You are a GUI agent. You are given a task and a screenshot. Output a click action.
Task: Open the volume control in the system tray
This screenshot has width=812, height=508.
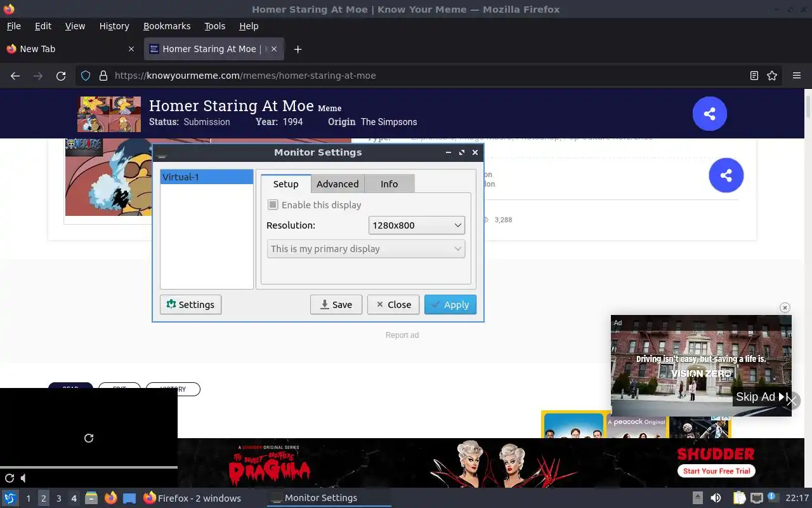click(x=716, y=498)
